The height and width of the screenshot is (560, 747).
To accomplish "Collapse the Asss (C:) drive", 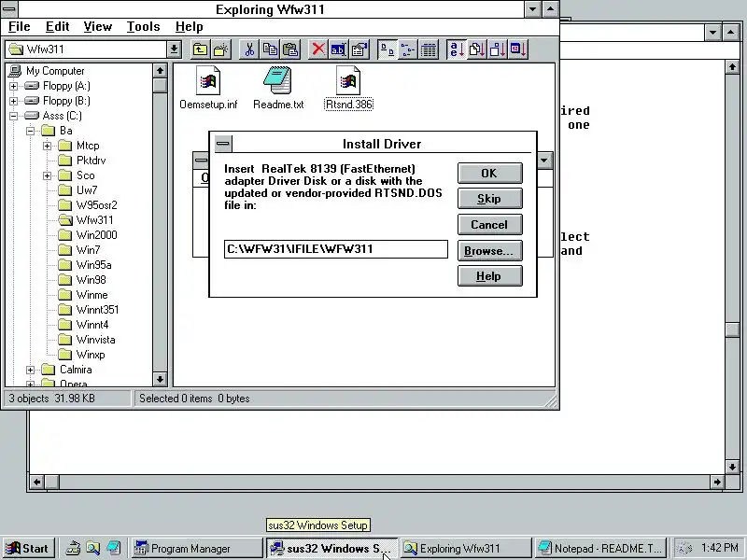I will [x=13, y=116].
